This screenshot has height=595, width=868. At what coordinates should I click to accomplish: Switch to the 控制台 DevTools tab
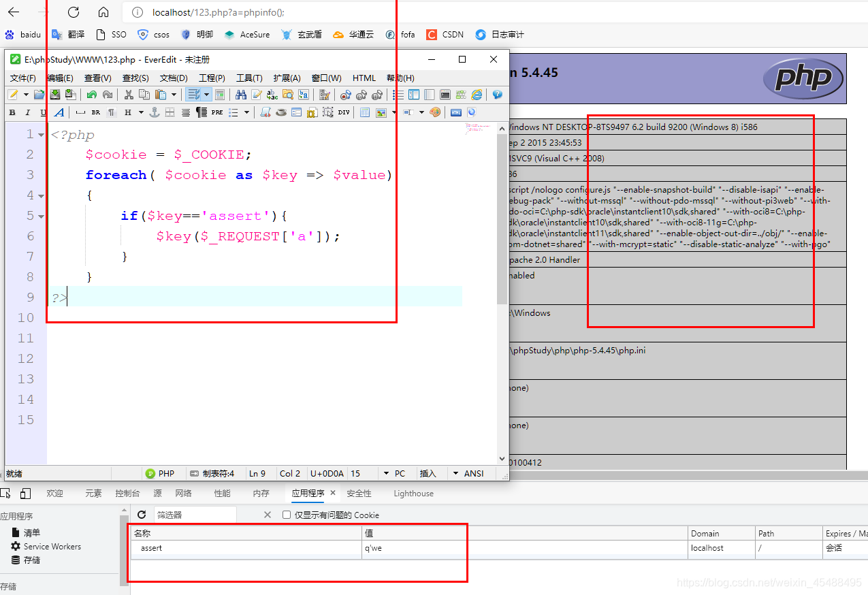127,494
